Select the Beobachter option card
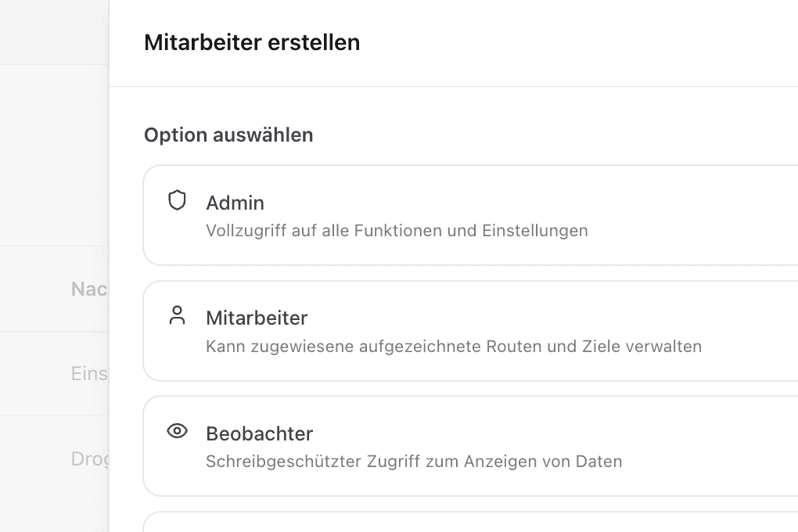This screenshot has height=532, width=798. tap(469, 446)
